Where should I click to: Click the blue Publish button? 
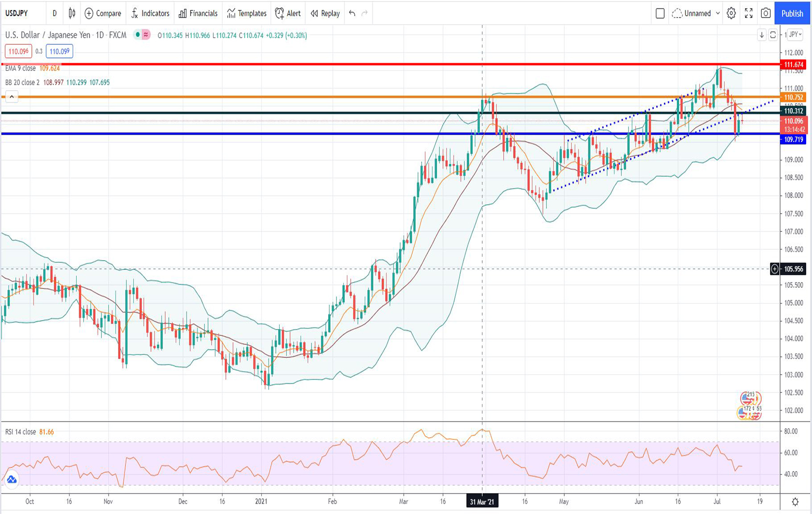pos(792,14)
